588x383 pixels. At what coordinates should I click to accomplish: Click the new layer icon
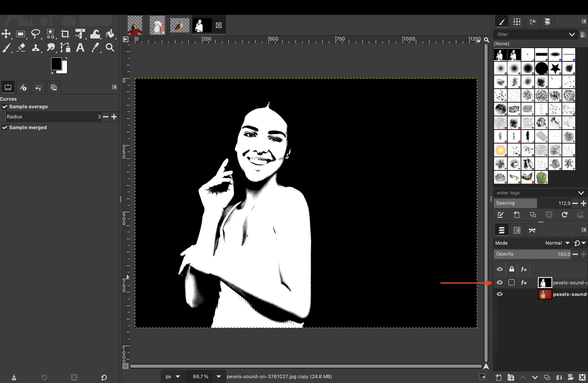(498, 377)
